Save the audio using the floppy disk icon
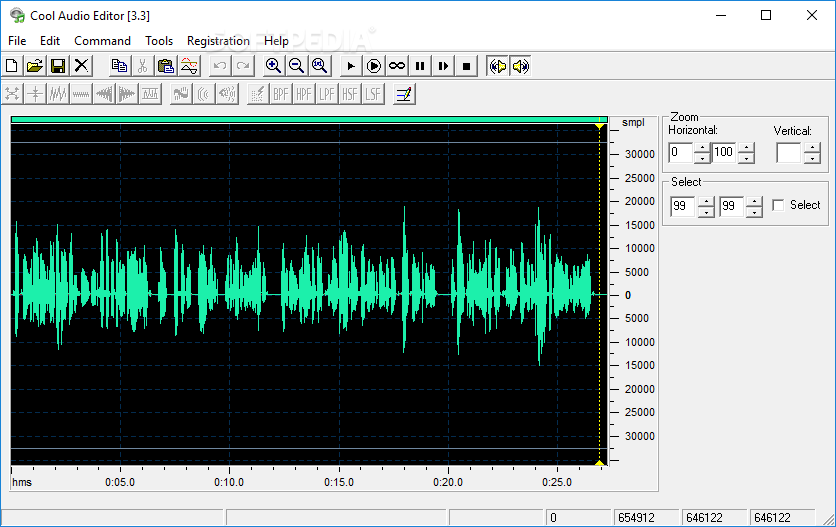836x527 pixels. 57,66
